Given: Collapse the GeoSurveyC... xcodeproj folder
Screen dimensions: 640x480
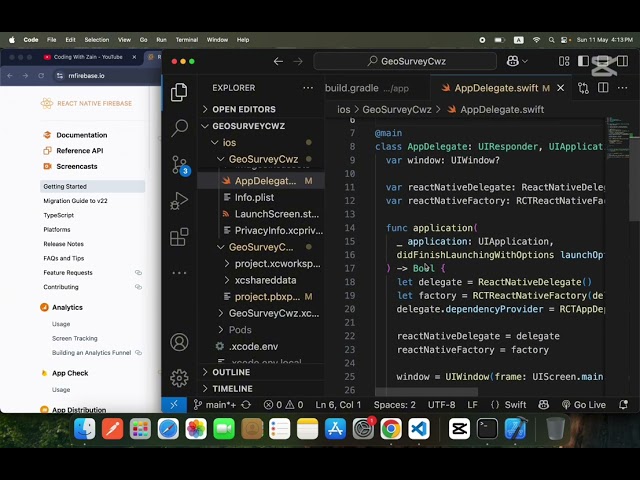Looking at the screenshot, I should click(x=260, y=247).
